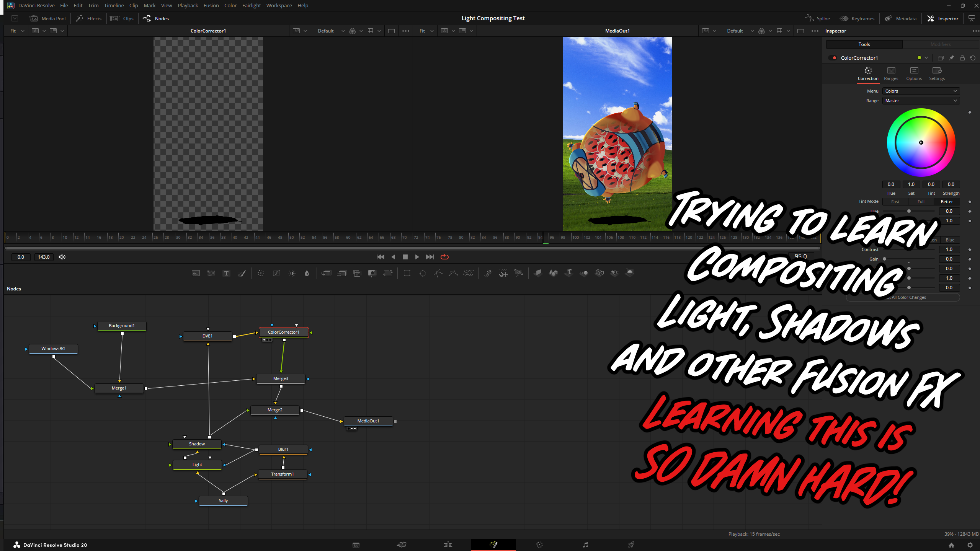This screenshot has width=980, height=551.
Task: Open the Color page at the bottom
Action: point(539,544)
